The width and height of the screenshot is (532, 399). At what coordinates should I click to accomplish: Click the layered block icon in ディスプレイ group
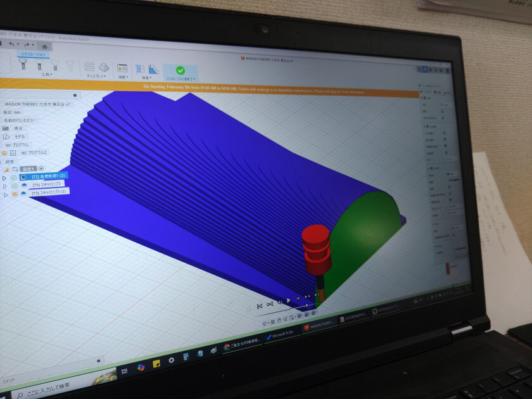103,66
